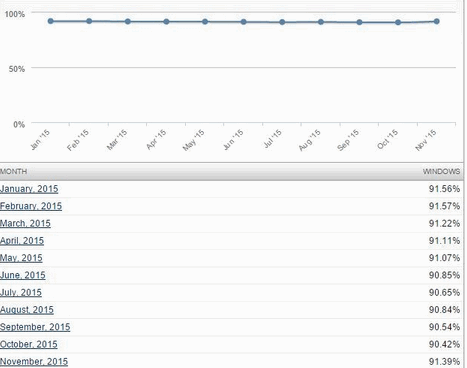467x368 pixels.
Task: Click the 90.85% value for June
Action: tap(444, 275)
